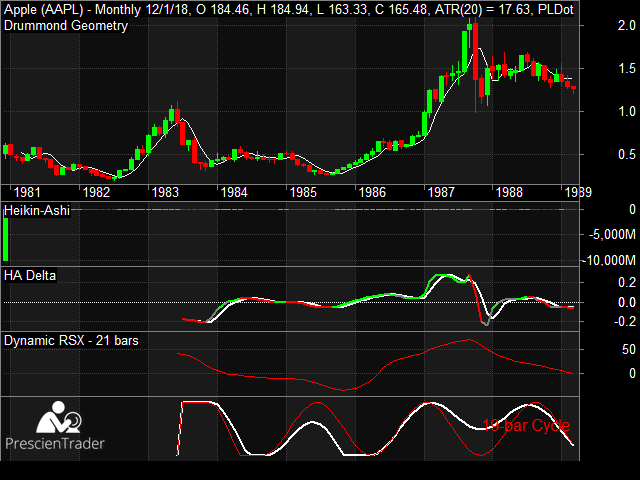640x480 pixels.
Task: Click the 0.2 value on HA Delta axis
Action: coord(627,282)
